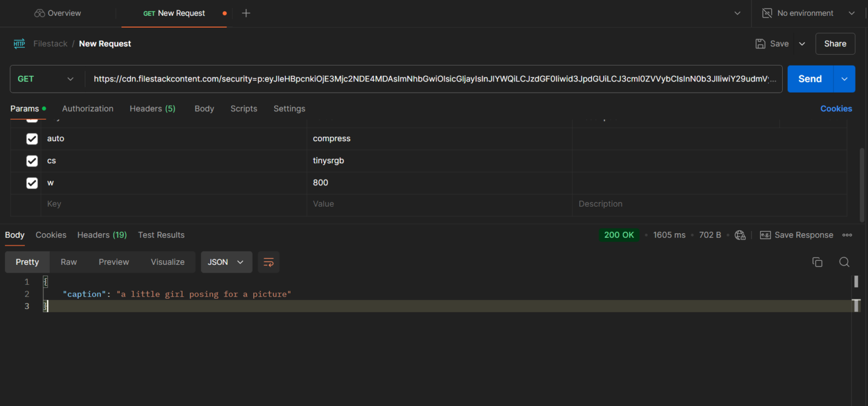This screenshot has height=406, width=868.
Task: Uncheck the w 800 parameter
Action: coord(32,183)
